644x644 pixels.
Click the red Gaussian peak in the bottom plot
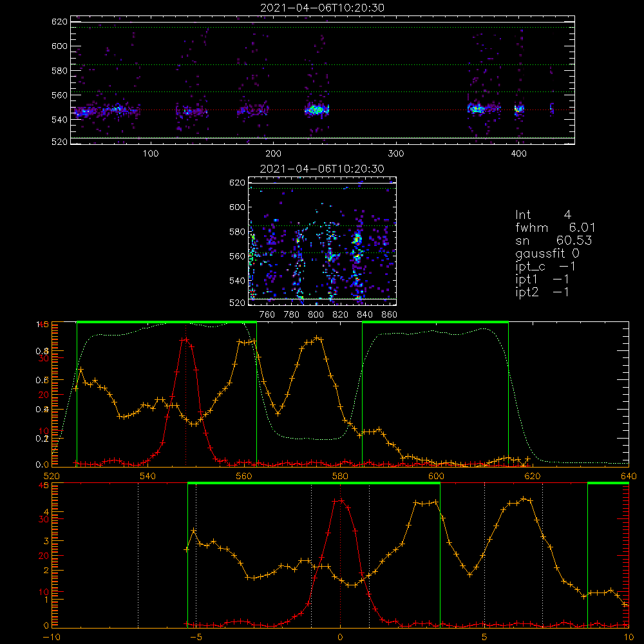(x=340, y=500)
